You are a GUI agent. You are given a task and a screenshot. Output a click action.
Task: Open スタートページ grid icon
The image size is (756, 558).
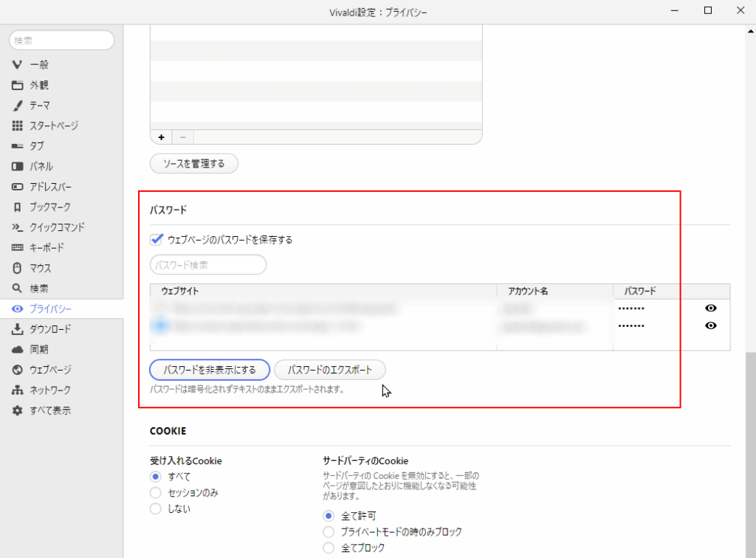point(18,125)
